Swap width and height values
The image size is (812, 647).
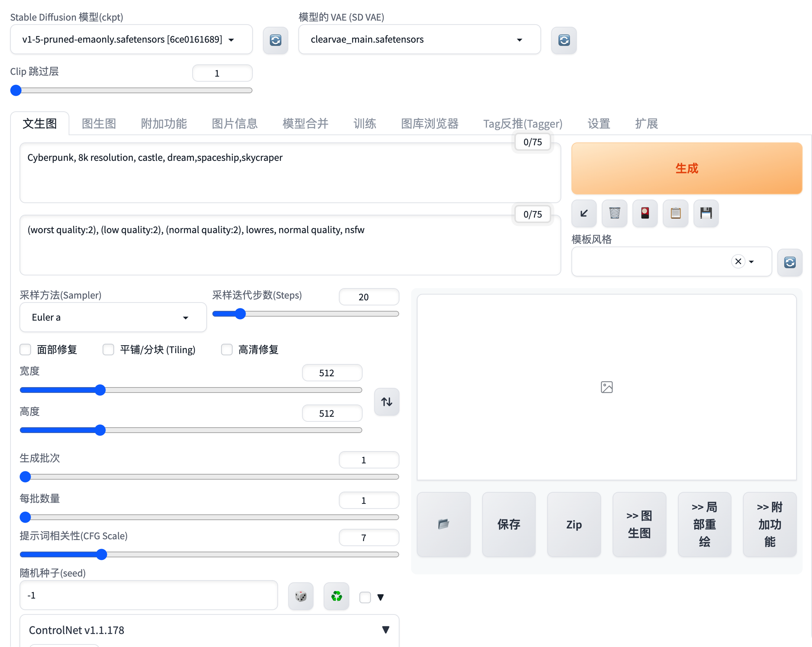tap(386, 401)
